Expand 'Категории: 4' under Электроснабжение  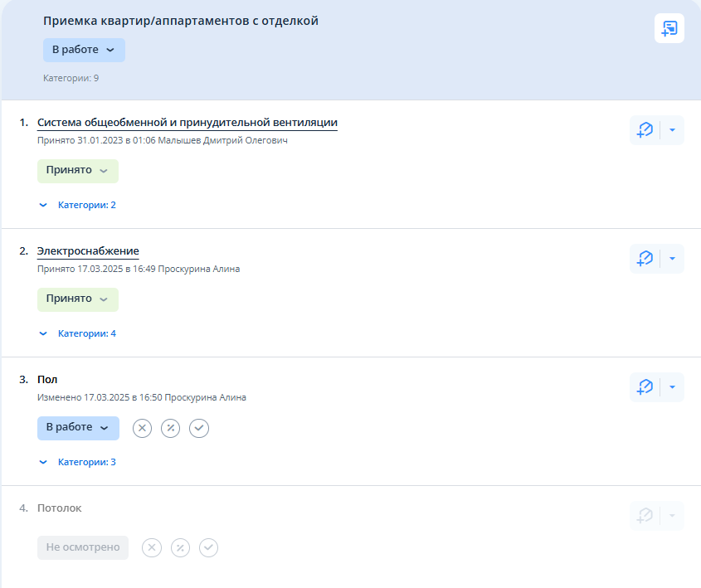click(79, 333)
